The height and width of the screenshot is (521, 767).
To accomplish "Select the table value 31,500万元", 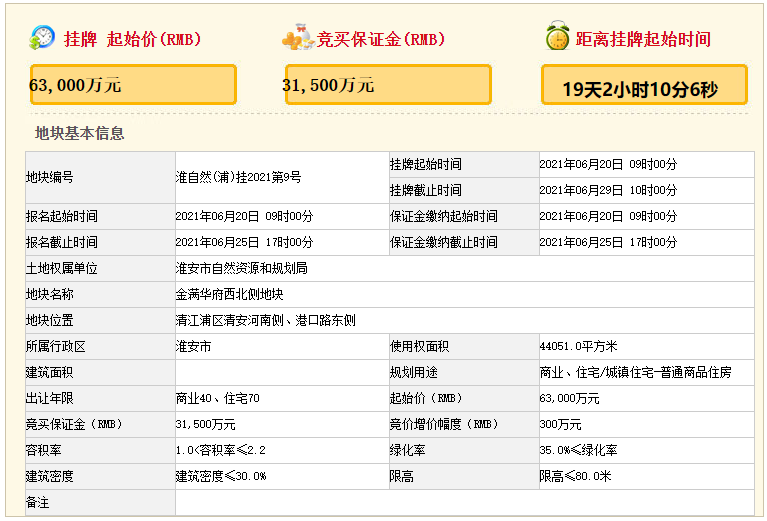I will [205, 424].
